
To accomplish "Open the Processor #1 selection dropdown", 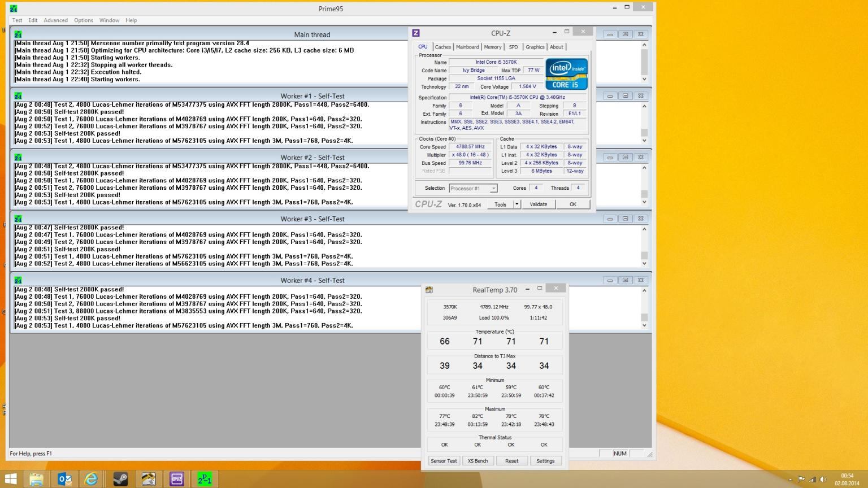I will coord(473,188).
